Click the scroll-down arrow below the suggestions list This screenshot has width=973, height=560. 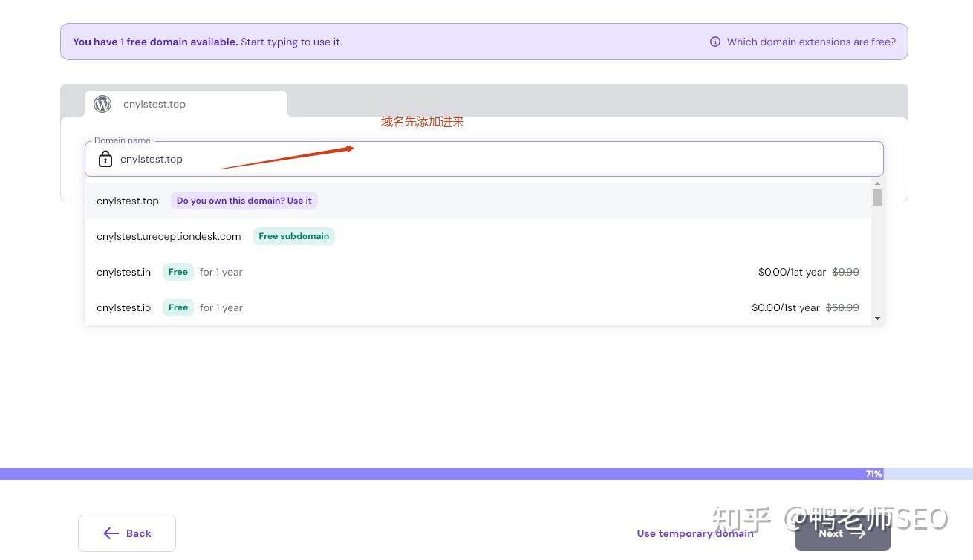pyautogui.click(x=876, y=318)
